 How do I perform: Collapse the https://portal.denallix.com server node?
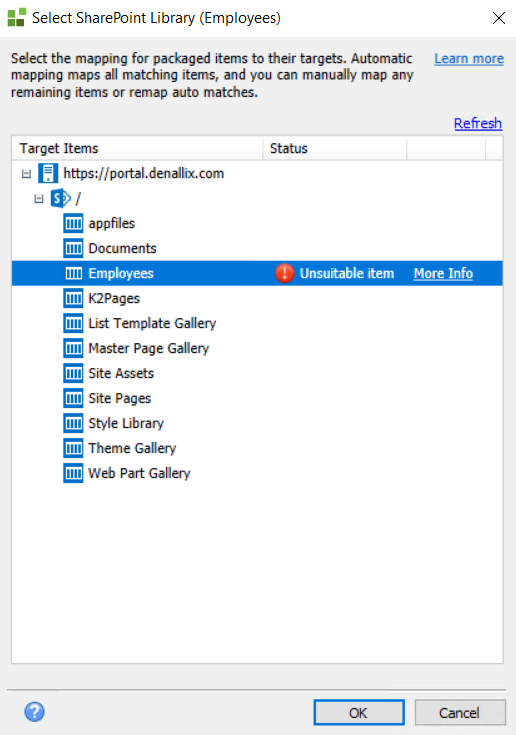(x=26, y=174)
